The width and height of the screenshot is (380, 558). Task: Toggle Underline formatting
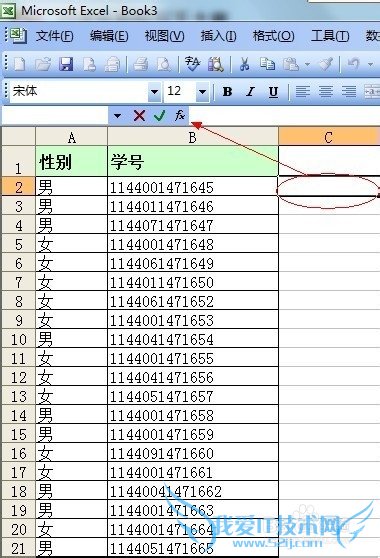[273, 92]
